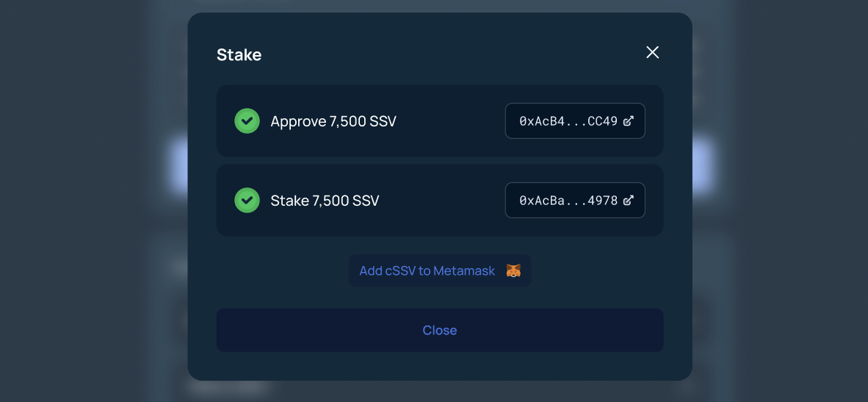Click the Stake dialog title
The width and height of the screenshot is (868, 402).
pyautogui.click(x=239, y=54)
